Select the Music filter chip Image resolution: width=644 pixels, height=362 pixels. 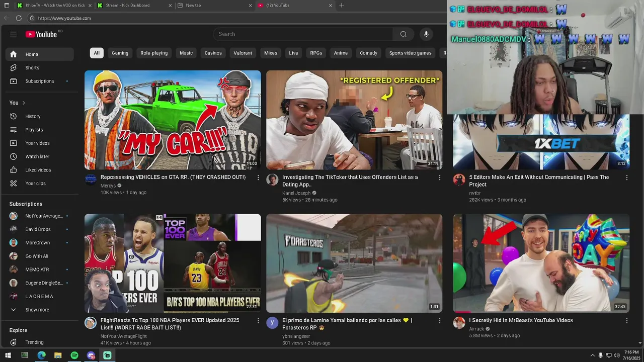pyautogui.click(x=186, y=53)
